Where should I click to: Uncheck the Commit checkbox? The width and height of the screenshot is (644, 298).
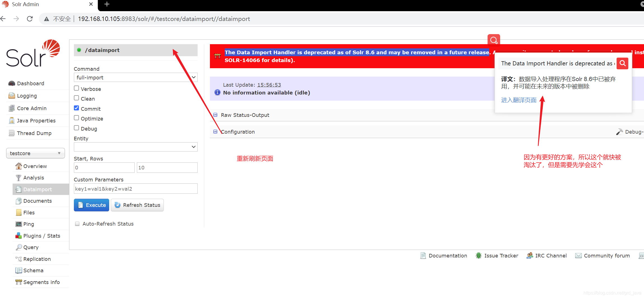coord(76,108)
